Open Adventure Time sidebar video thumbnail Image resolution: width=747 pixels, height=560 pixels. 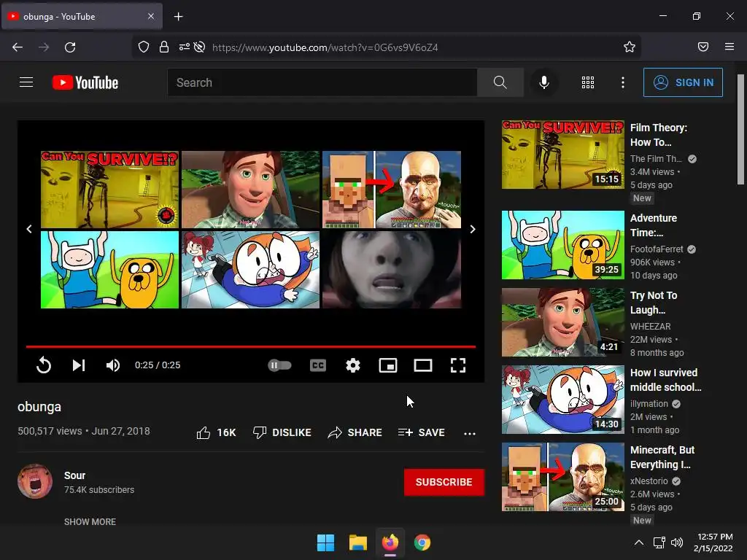(x=562, y=245)
